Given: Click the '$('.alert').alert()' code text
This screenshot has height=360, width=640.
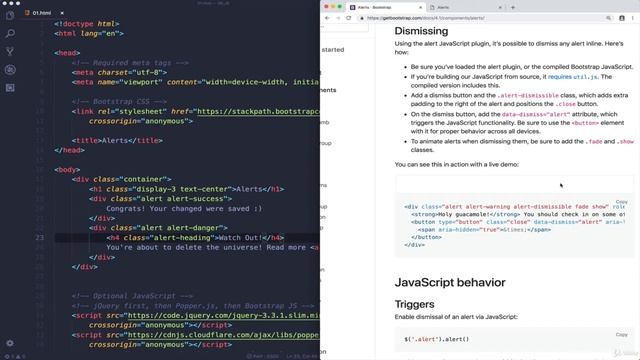Looking at the screenshot, I should 437,339.
